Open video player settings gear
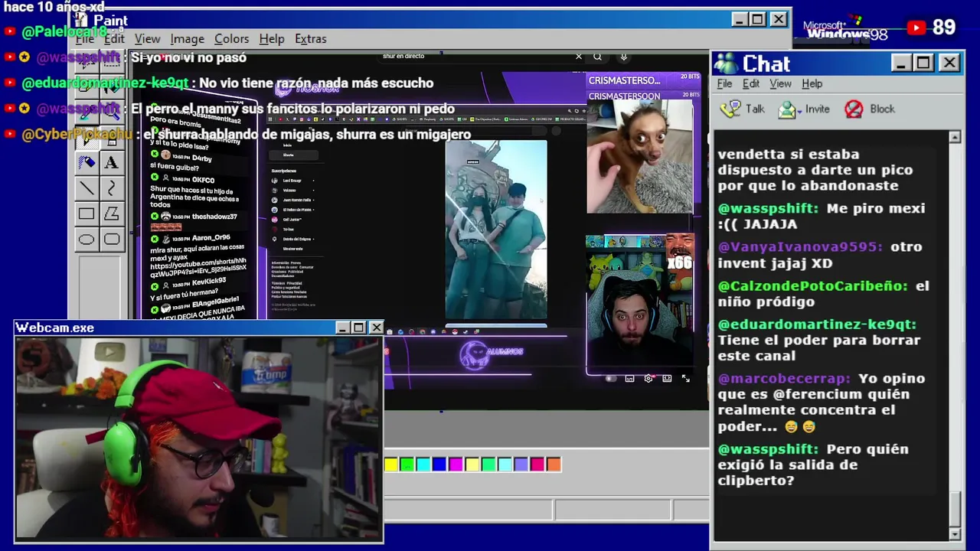Screen dimensions: 980x551 [648, 378]
